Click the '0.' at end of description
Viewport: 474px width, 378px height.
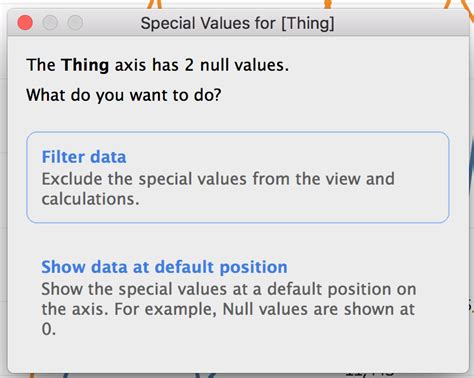[49, 329]
